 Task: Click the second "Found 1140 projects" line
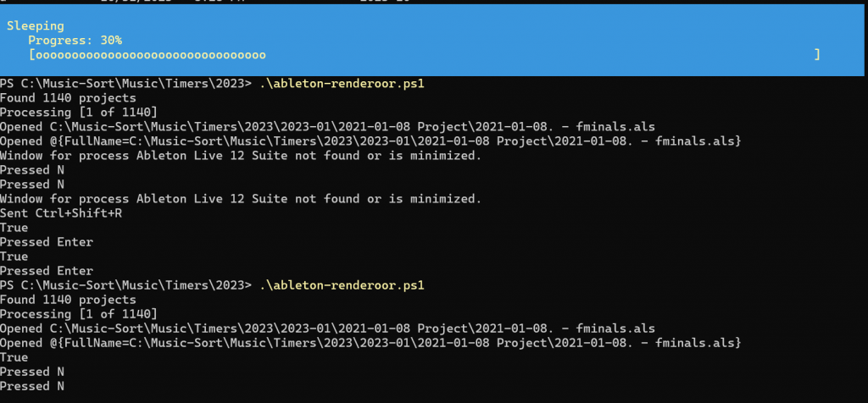point(68,300)
